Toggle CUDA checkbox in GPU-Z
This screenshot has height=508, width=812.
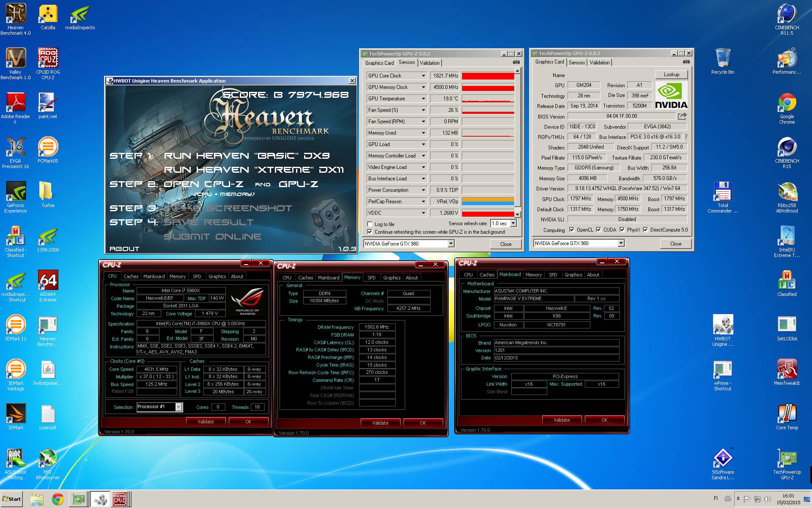pos(598,230)
